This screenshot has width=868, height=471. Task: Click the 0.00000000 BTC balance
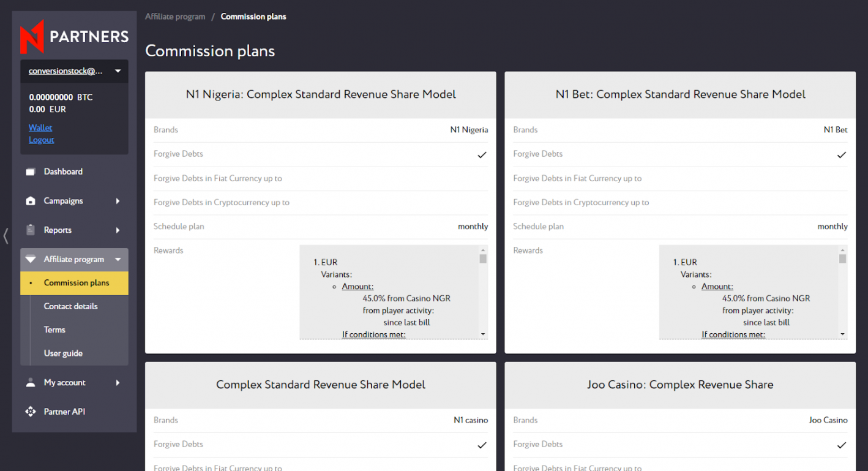point(61,97)
